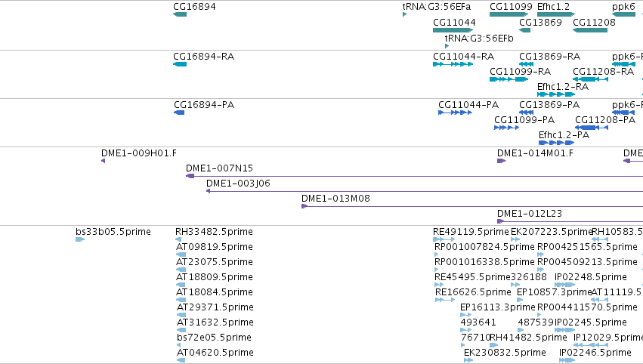
Task: Click the Efhc1.2-PA protein label
Action: tap(564, 135)
